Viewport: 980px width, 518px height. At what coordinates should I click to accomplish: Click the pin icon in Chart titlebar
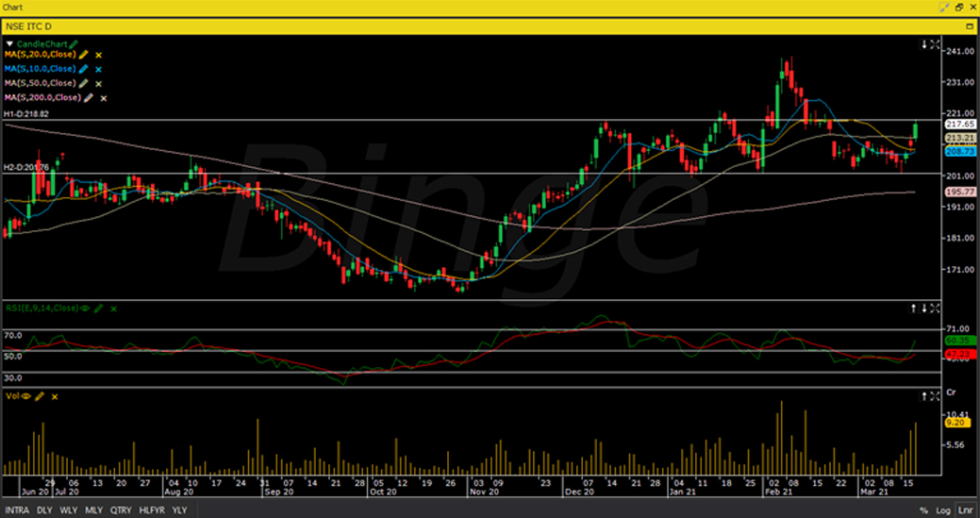[944, 7]
